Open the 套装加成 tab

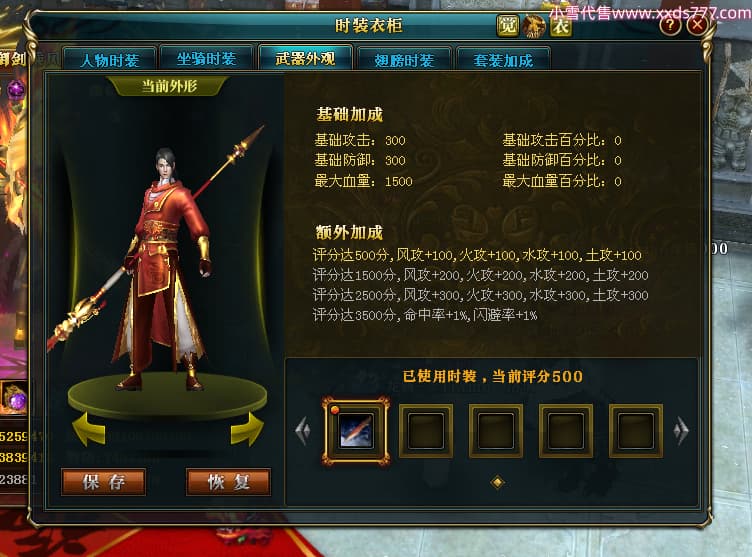503,59
